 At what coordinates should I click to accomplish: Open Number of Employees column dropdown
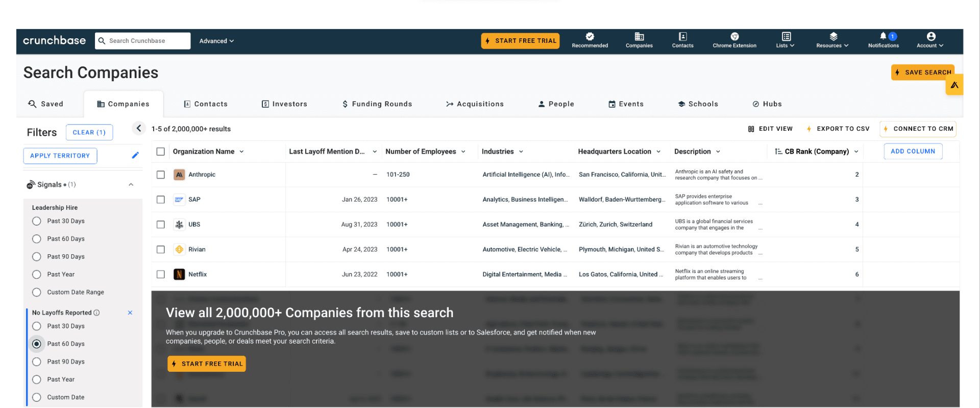point(463,152)
